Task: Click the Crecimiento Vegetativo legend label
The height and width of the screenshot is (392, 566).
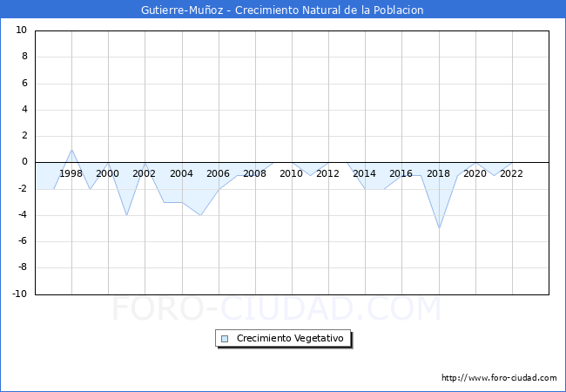Action: point(290,338)
